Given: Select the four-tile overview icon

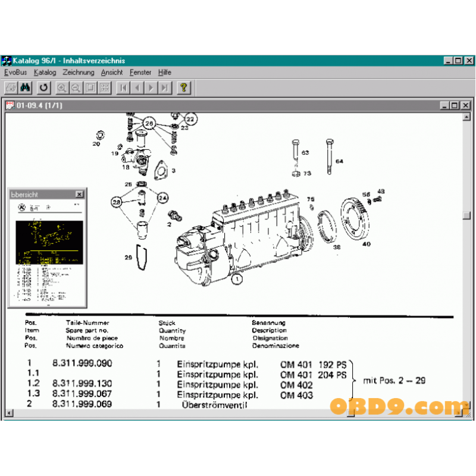Looking at the screenshot, I should [105, 88].
